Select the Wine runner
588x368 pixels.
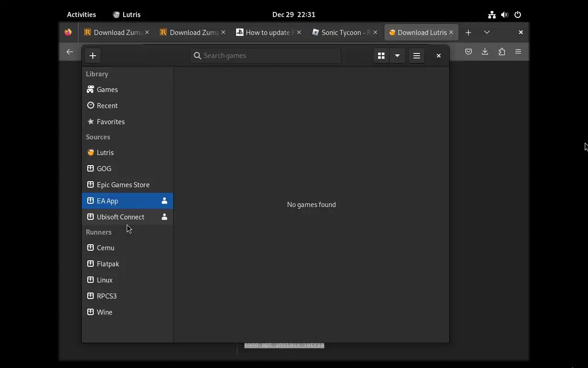(127, 312)
